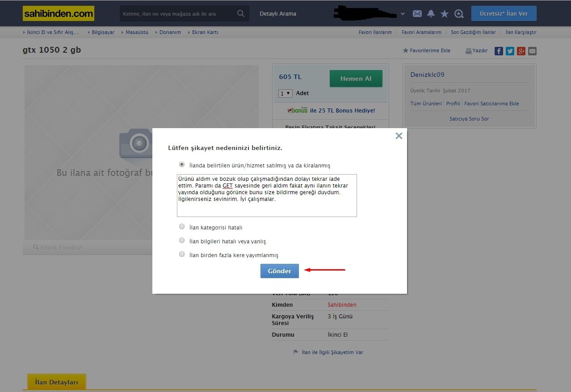Open Ekran Kartı breadcrumb

[x=205, y=32]
